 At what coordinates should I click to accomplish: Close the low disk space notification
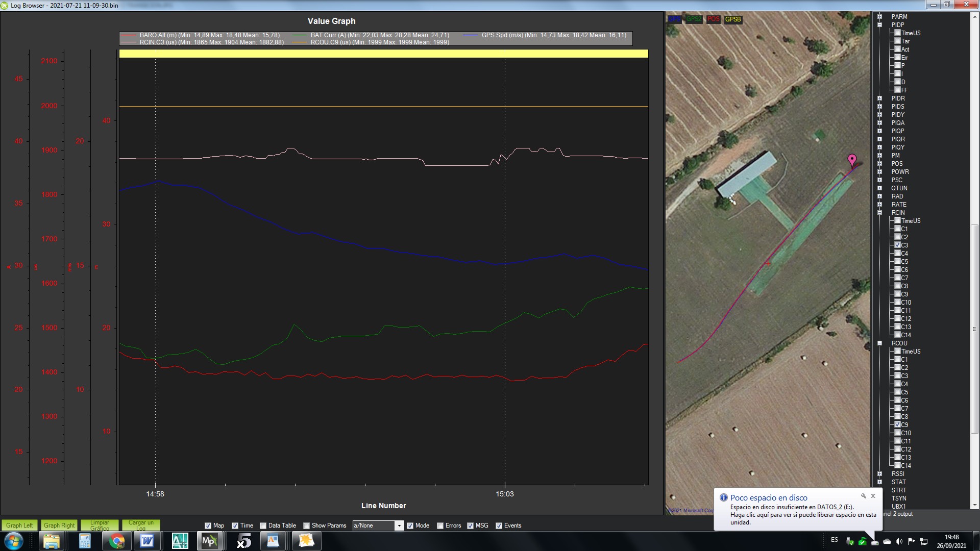[873, 496]
